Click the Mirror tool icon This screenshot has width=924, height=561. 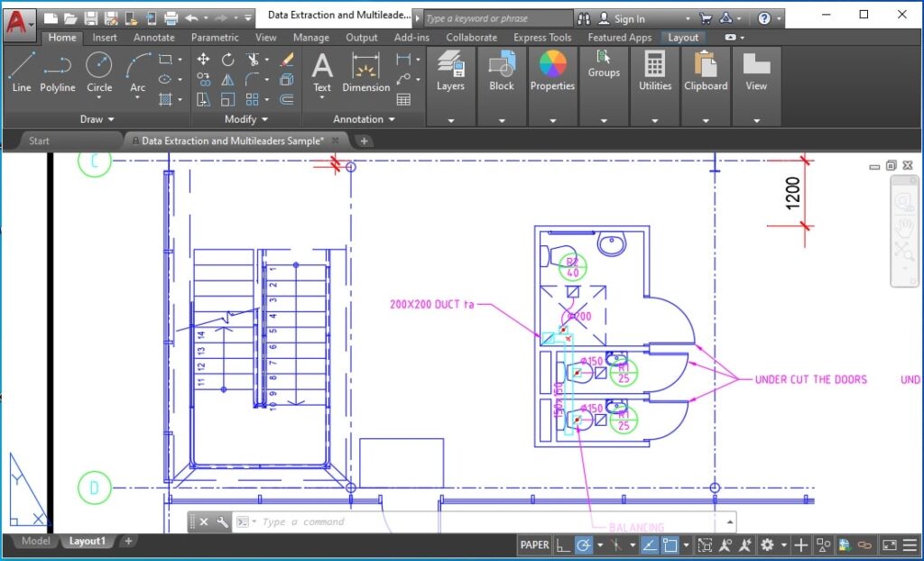coord(228,79)
